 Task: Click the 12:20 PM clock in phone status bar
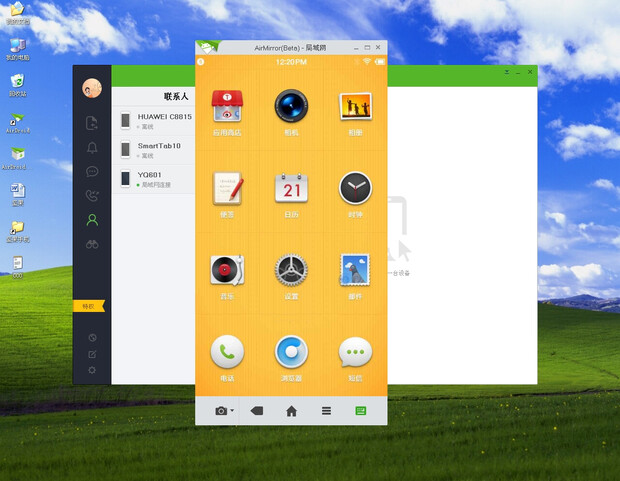tap(291, 62)
